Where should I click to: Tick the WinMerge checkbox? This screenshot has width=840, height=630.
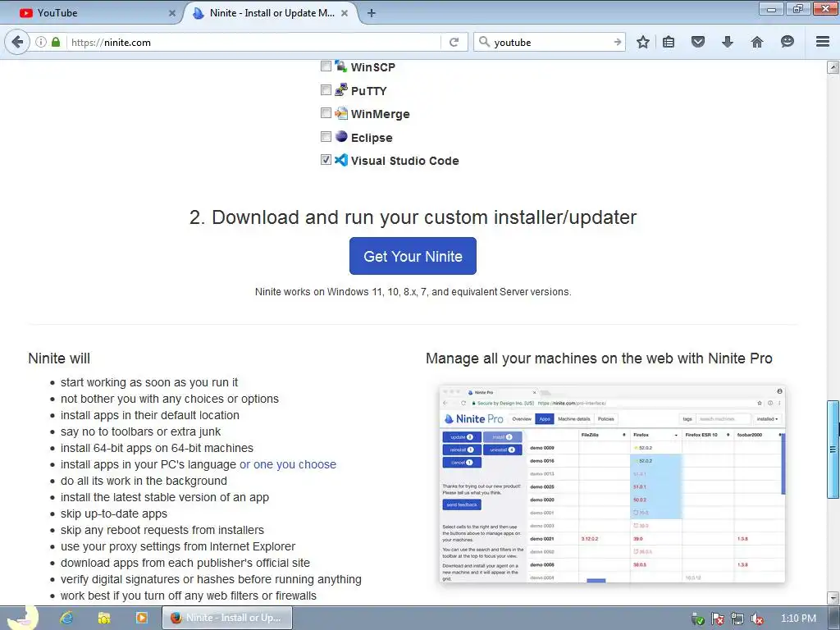coord(326,112)
